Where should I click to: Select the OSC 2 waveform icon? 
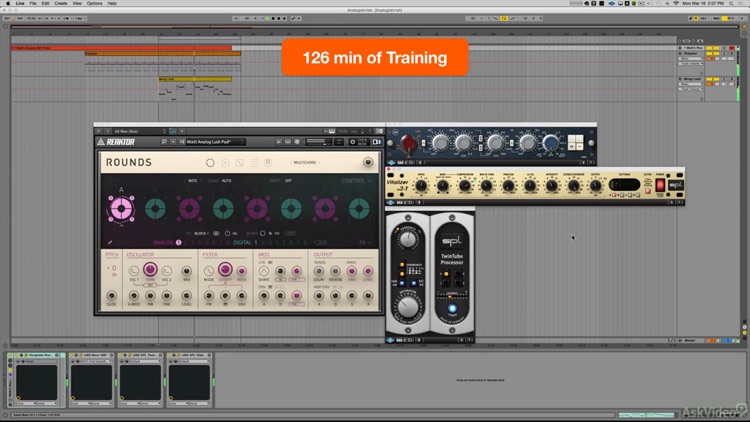166,271
